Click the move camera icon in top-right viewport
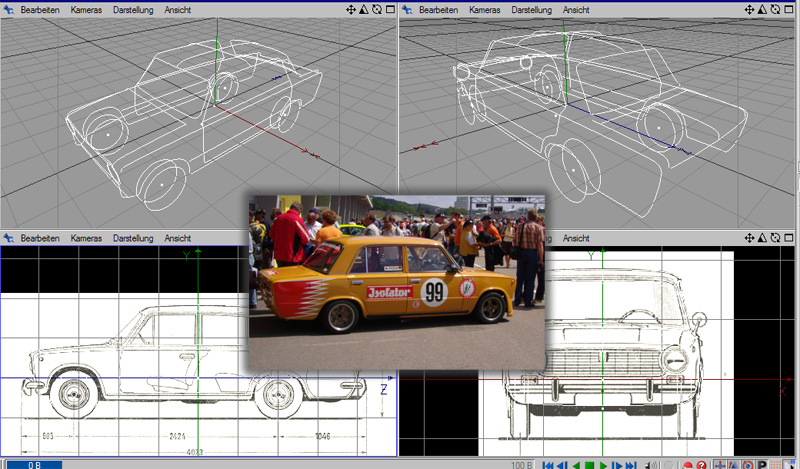This screenshot has height=469, width=800. (x=751, y=9)
